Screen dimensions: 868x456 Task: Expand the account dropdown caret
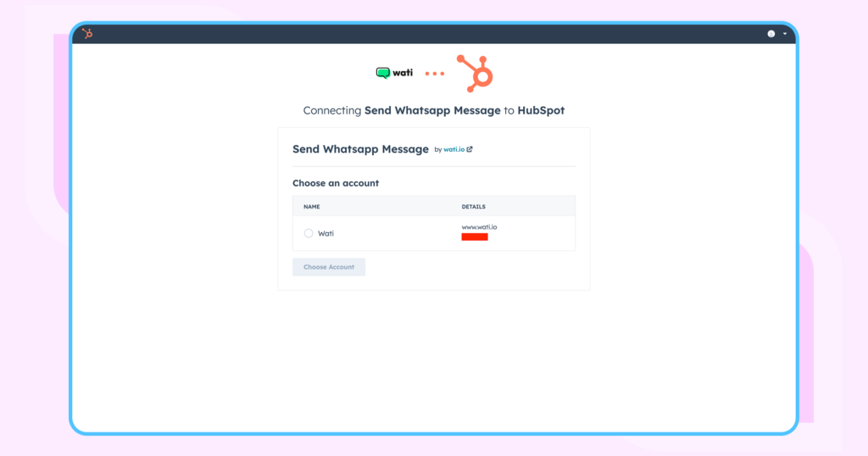tap(785, 34)
